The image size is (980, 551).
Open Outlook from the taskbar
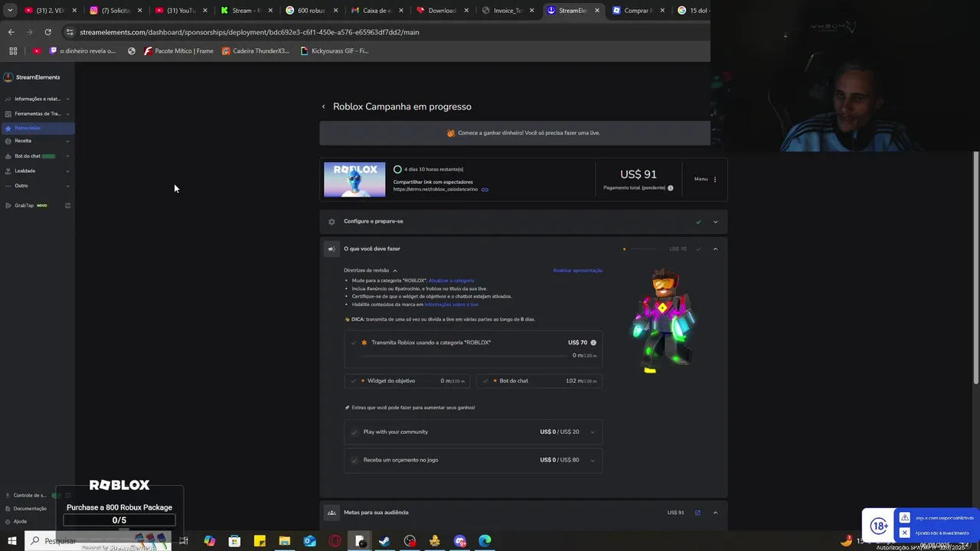click(x=309, y=541)
